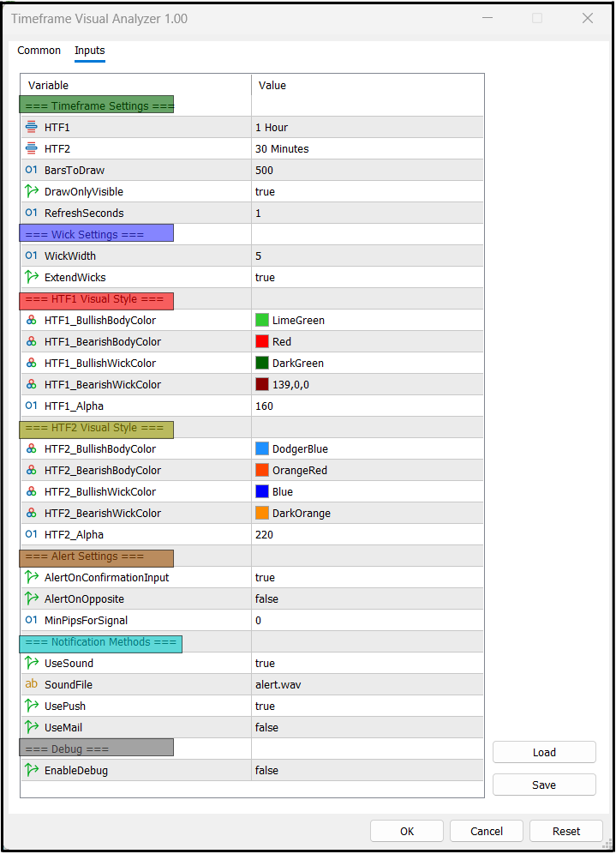
Task: Select the Inputs tab
Action: click(x=90, y=51)
